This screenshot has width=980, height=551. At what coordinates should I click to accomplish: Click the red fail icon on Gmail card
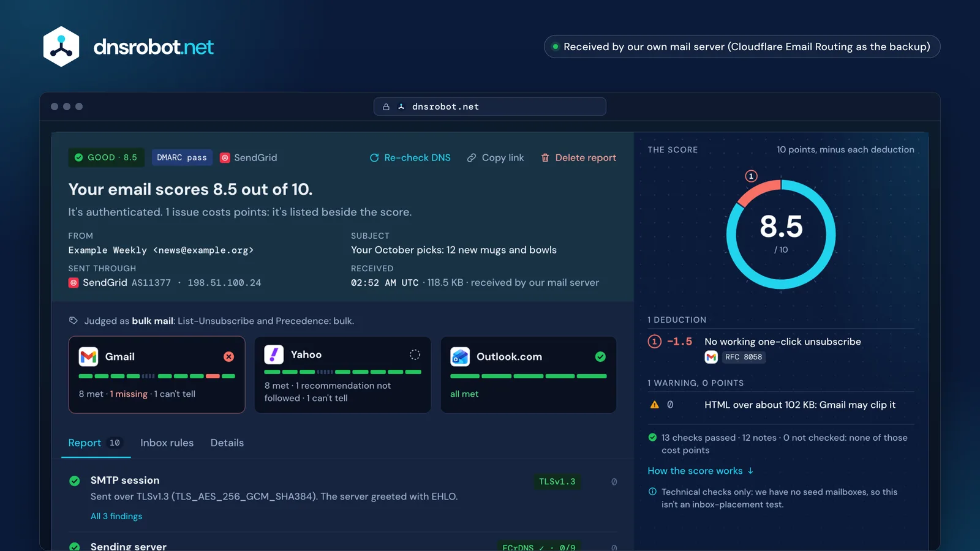tap(228, 357)
